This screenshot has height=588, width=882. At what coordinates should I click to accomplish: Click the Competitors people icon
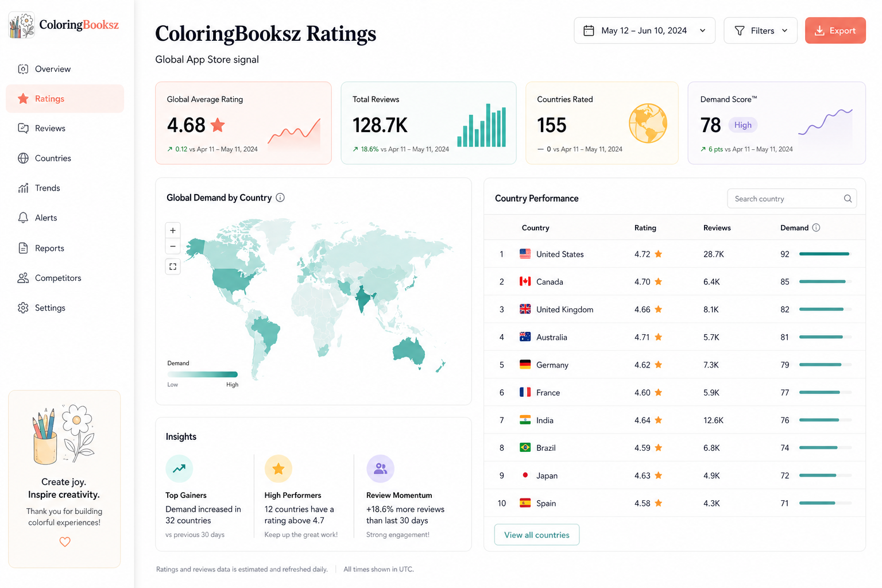[23, 278]
